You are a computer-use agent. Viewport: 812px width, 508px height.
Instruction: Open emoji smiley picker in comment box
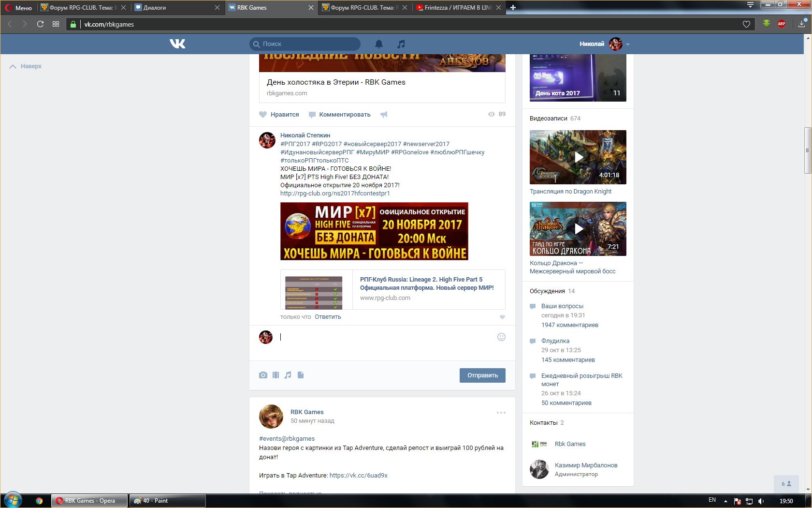click(x=501, y=337)
